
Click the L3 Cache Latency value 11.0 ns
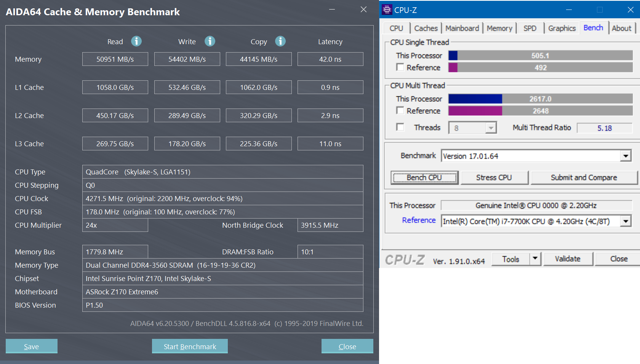pos(330,144)
